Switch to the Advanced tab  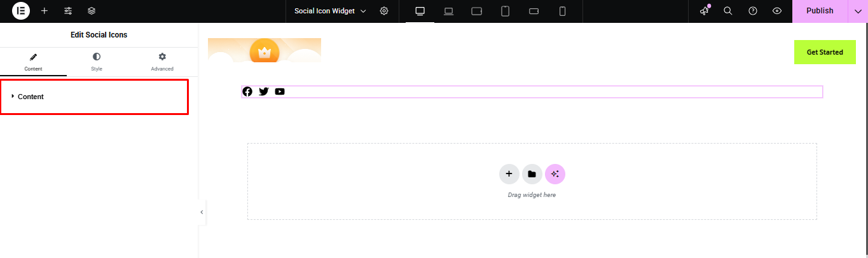click(162, 62)
